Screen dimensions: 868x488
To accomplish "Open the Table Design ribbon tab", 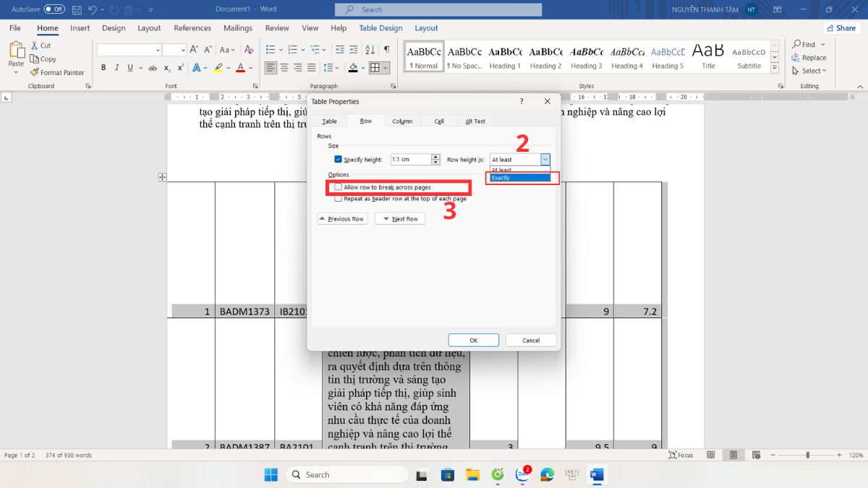I will [x=380, y=28].
